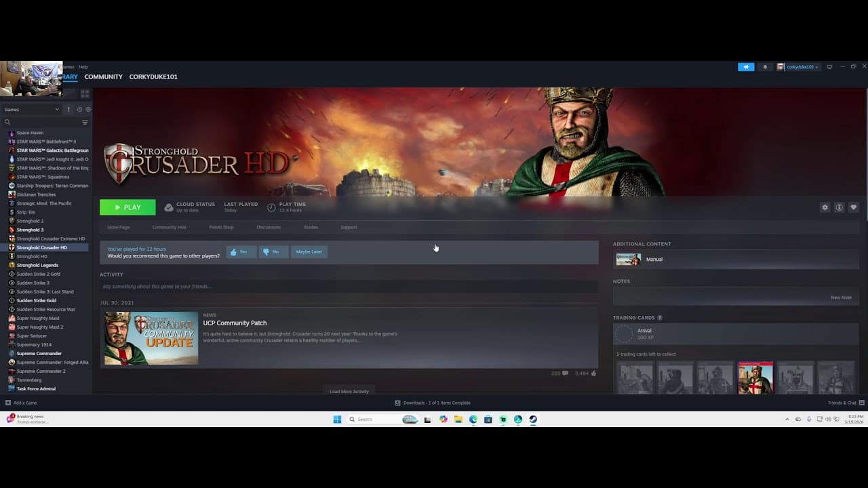Open the UCP Community Patch headline
Viewport: 868px width, 488px height.
235,323
